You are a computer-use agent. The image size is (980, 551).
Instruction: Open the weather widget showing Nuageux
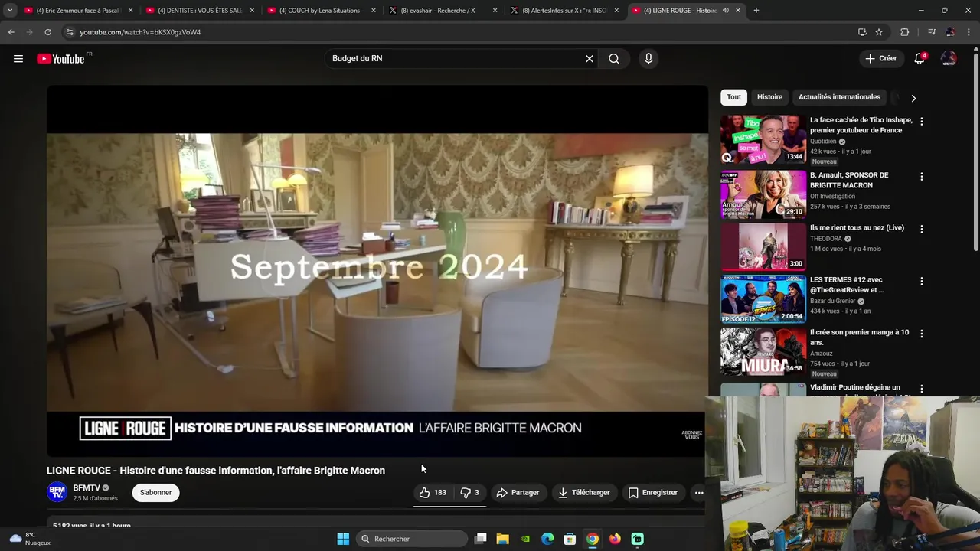coord(29,539)
